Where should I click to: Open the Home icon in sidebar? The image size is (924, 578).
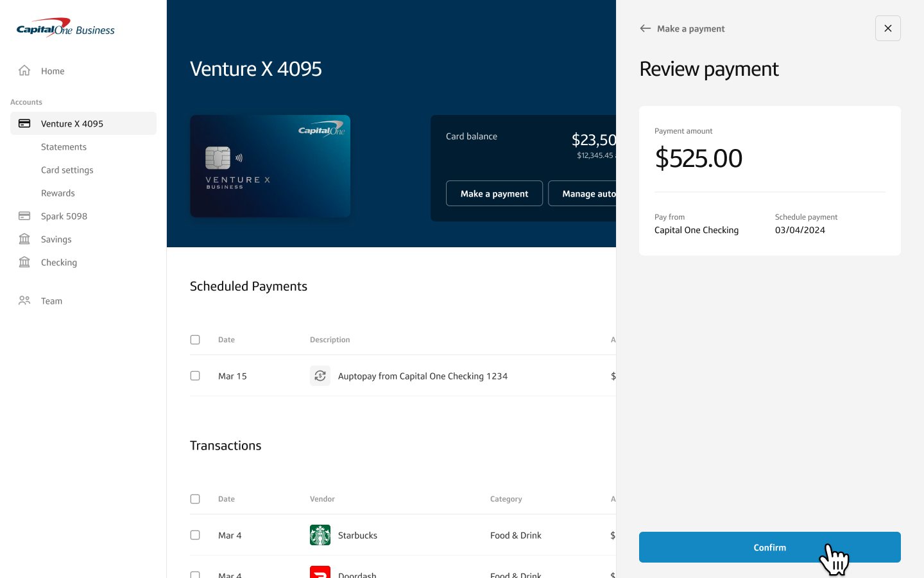24,71
